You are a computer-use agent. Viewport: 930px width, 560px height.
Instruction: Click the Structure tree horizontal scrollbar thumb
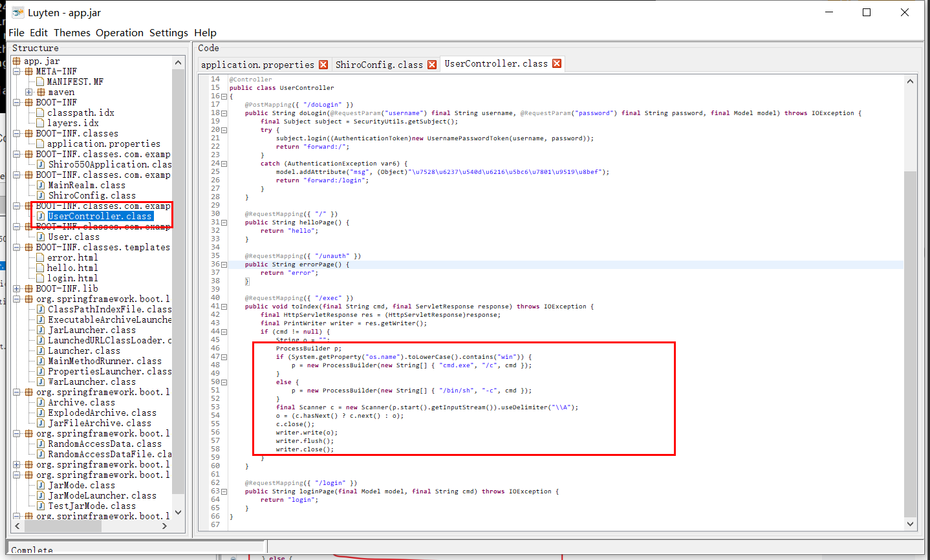(x=63, y=526)
